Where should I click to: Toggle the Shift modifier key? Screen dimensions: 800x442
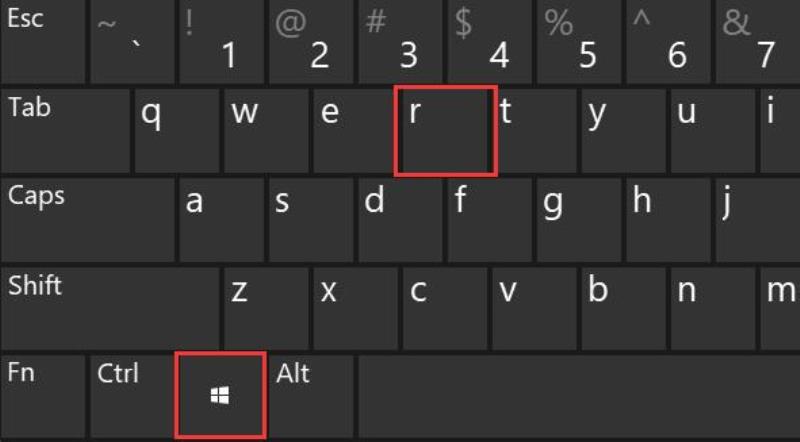(110, 308)
